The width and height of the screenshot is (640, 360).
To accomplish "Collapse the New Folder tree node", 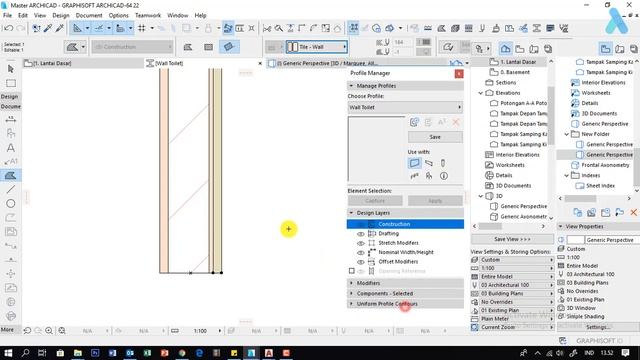I will click(x=567, y=134).
